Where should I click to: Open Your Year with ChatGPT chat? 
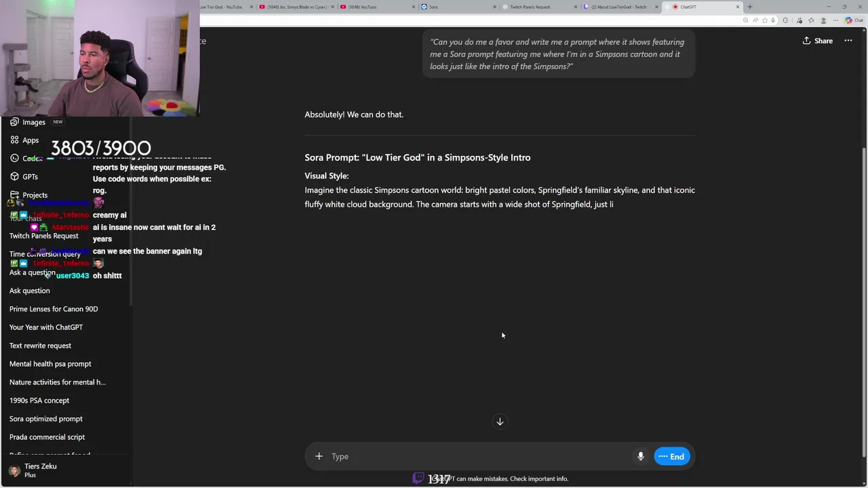(x=46, y=327)
